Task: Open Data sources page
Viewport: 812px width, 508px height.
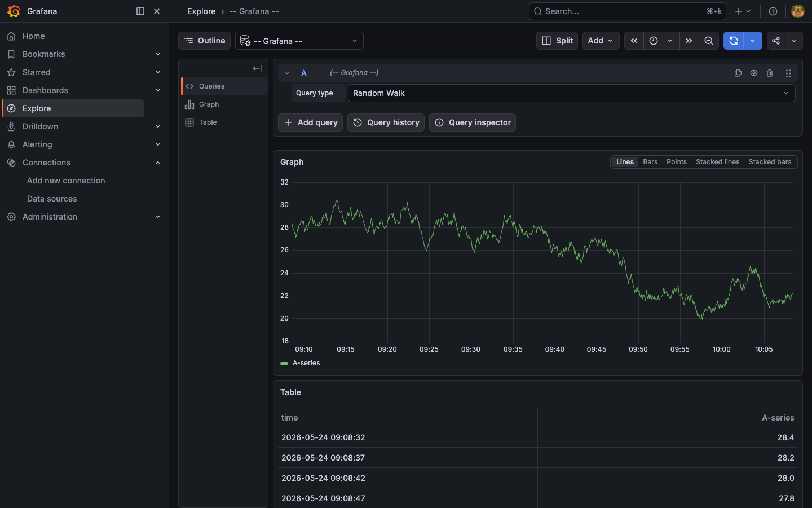Action: click(x=52, y=199)
